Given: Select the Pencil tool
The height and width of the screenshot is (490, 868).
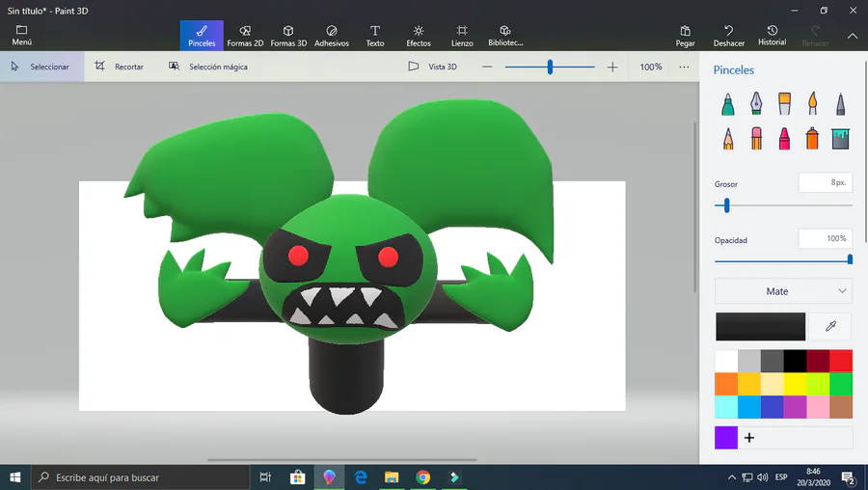Looking at the screenshot, I should 728,139.
